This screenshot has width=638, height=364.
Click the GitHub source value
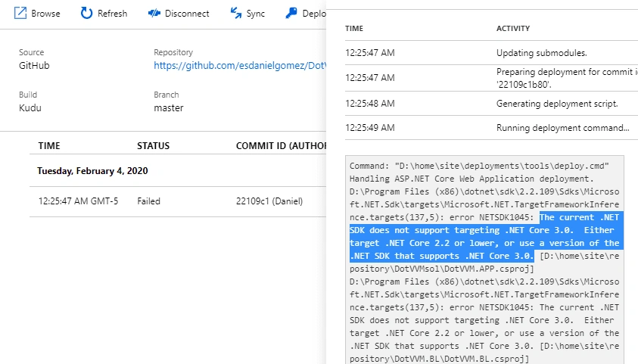click(x=34, y=66)
